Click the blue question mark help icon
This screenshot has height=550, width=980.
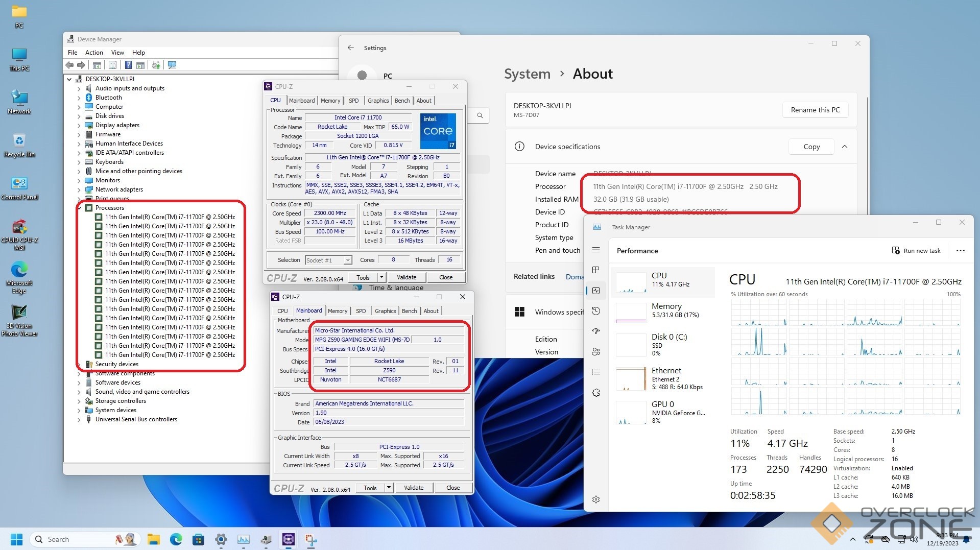tap(128, 65)
